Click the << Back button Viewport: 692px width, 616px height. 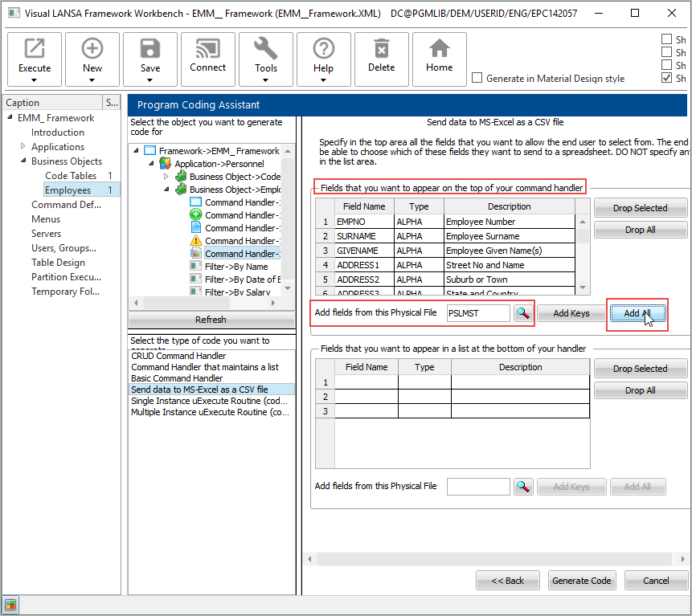click(x=507, y=581)
